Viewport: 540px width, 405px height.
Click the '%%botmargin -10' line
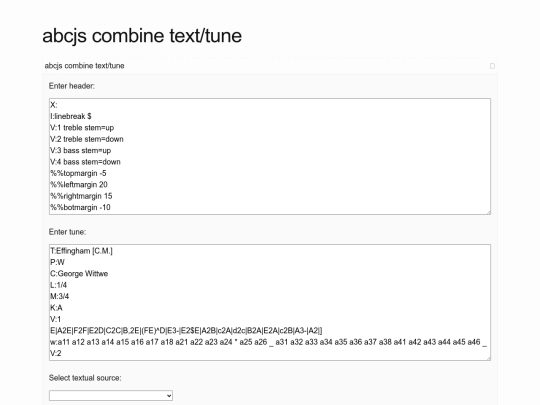click(x=80, y=207)
